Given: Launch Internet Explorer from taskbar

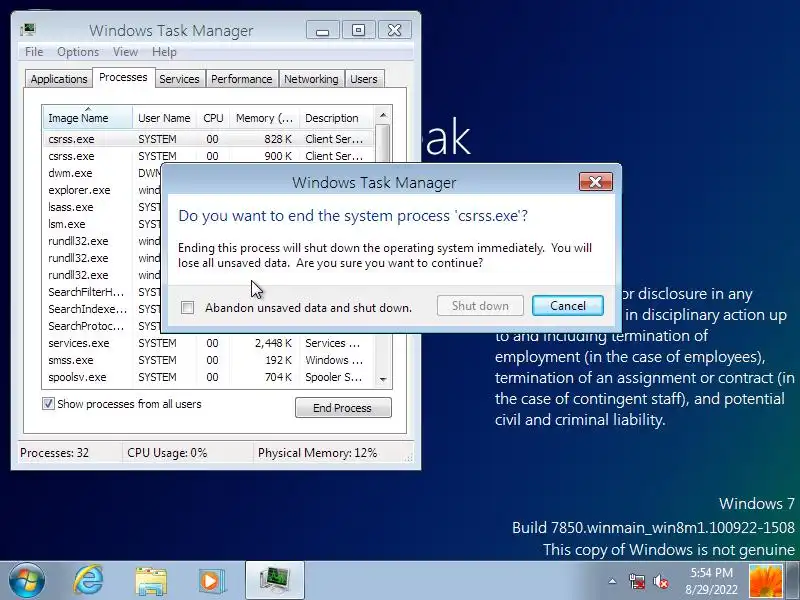Looking at the screenshot, I should tap(88, 581).
